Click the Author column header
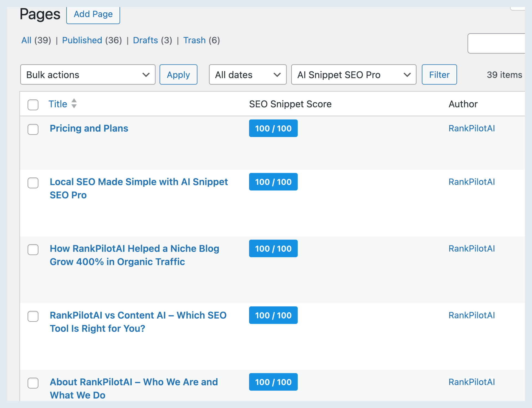Screen dimensions: 532x408 (x=463, y=104)
